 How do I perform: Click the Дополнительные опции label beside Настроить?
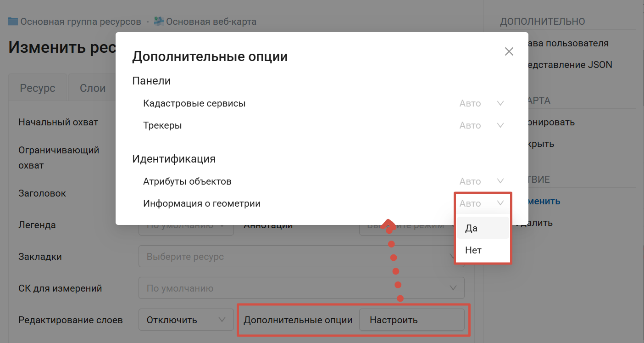pos(298,320)
